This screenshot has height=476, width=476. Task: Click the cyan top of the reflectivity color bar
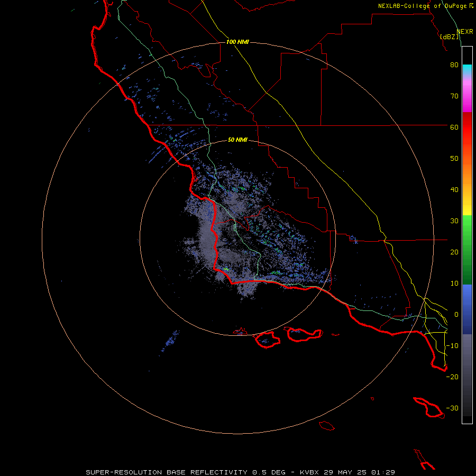click(x=467, y=69)
